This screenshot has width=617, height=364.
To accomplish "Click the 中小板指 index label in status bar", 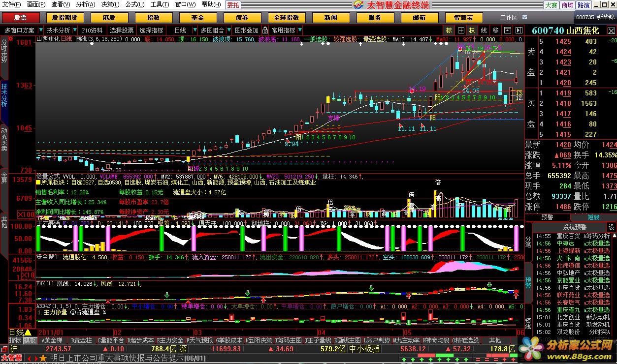I will [x=364, y=349].
